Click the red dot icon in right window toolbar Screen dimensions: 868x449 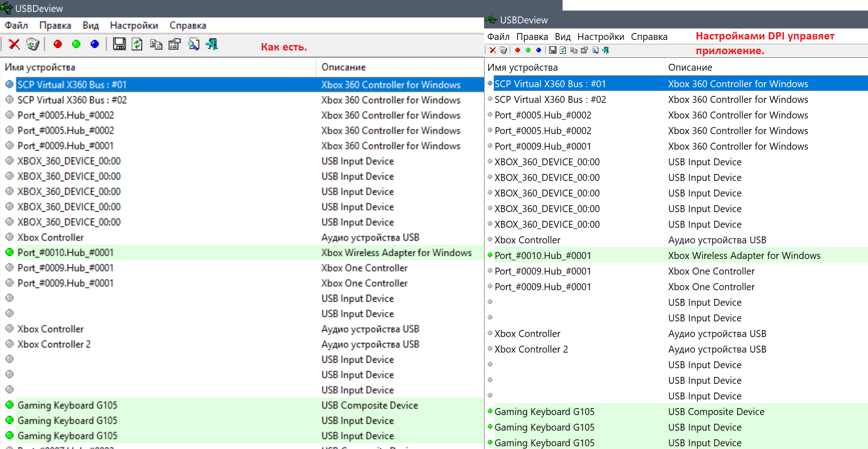click(518, 50)
